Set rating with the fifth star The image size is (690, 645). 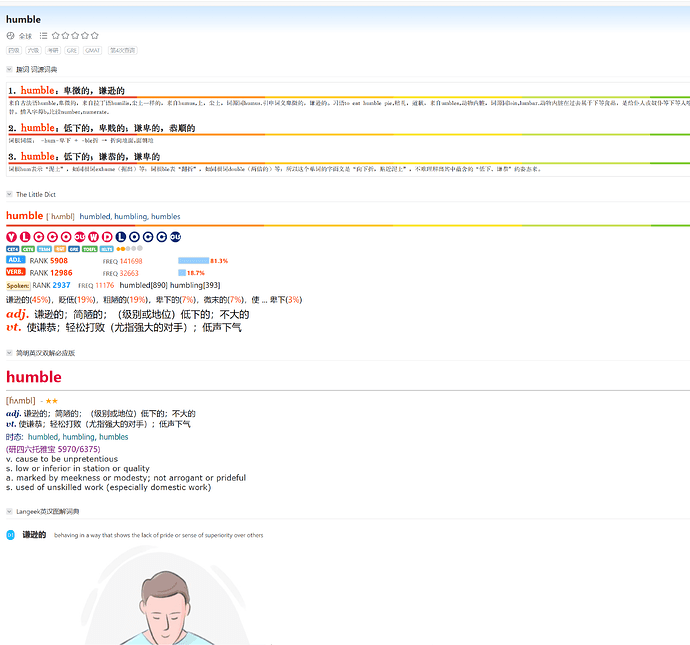94,36
